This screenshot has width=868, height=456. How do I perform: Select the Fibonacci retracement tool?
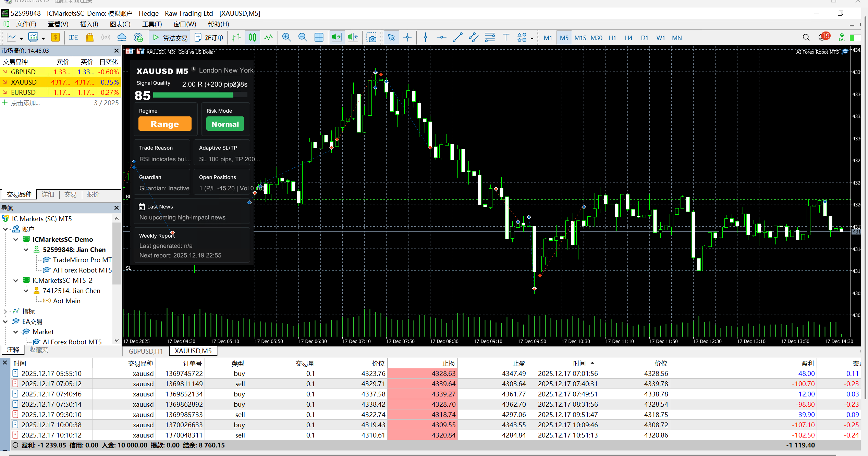click(490, 38)
